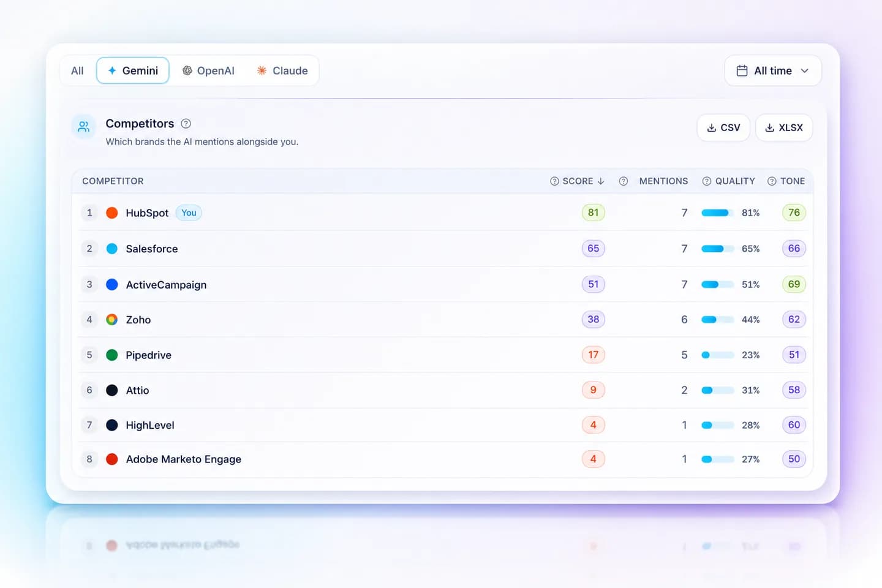Viewport: 882px width, 588px height.
Task: Click Pipedrive's 23% quality bar
Action: click(718, 355)
